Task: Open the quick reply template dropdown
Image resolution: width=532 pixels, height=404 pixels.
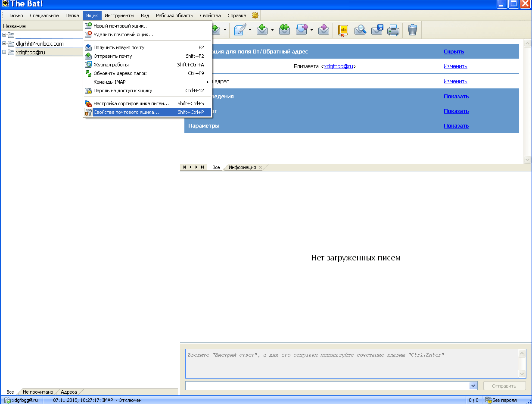Action: point(473,386)
